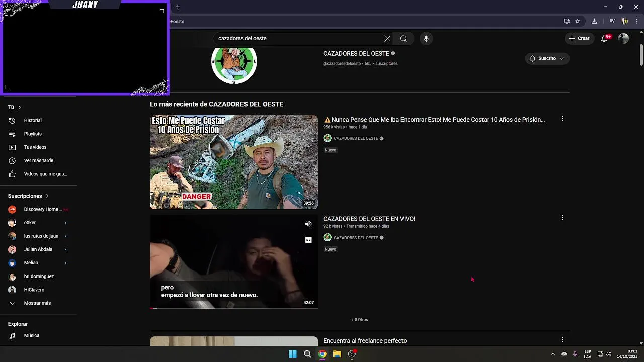
Task: Open the YouTube account avatar menu
Action: 623,39
